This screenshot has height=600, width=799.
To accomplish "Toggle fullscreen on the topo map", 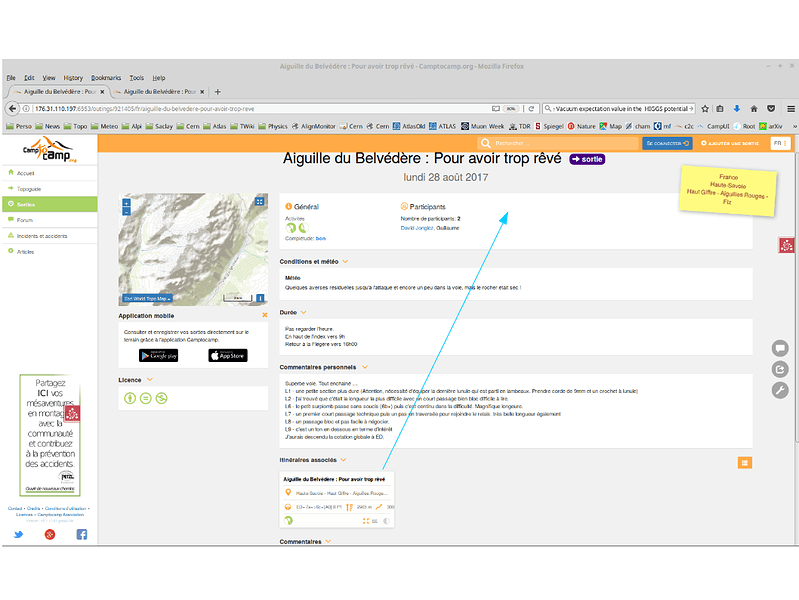I will pos(259,201).
